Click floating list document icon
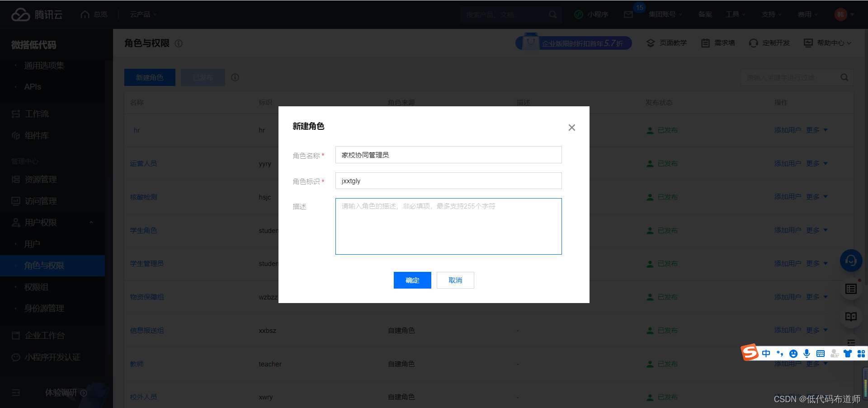 (851, 289)
